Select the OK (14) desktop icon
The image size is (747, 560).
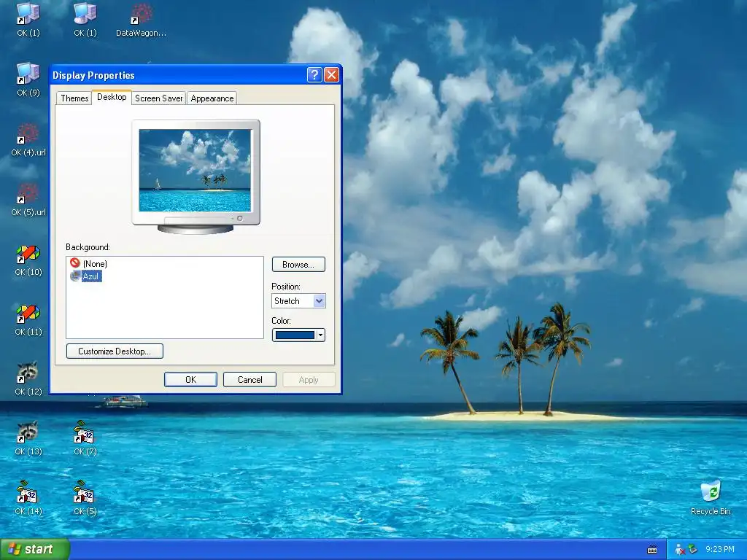pos(28,499)
